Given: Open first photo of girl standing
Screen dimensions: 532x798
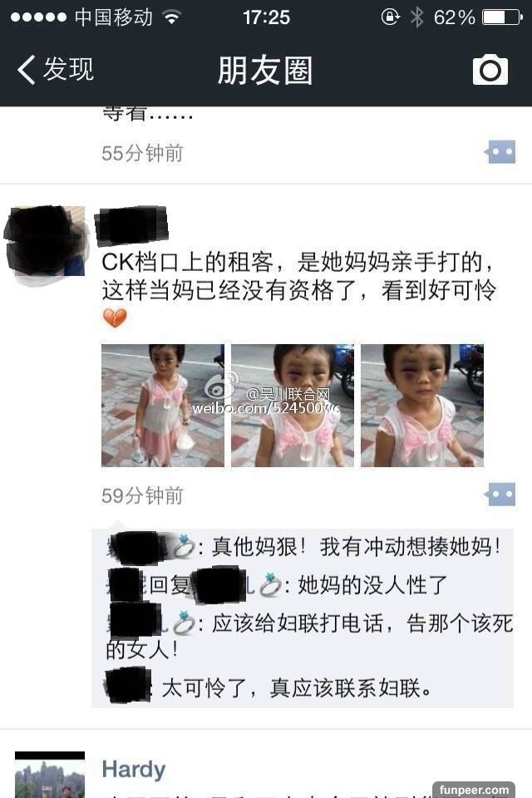Looking at the screenshot, I should coord(163,406).
